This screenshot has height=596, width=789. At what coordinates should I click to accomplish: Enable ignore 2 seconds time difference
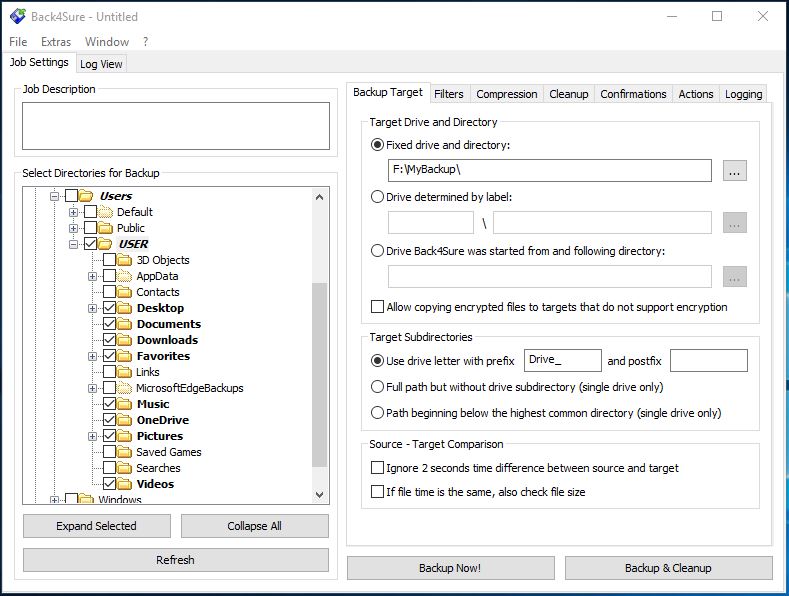pyautogui.click(x=377, y=468)
